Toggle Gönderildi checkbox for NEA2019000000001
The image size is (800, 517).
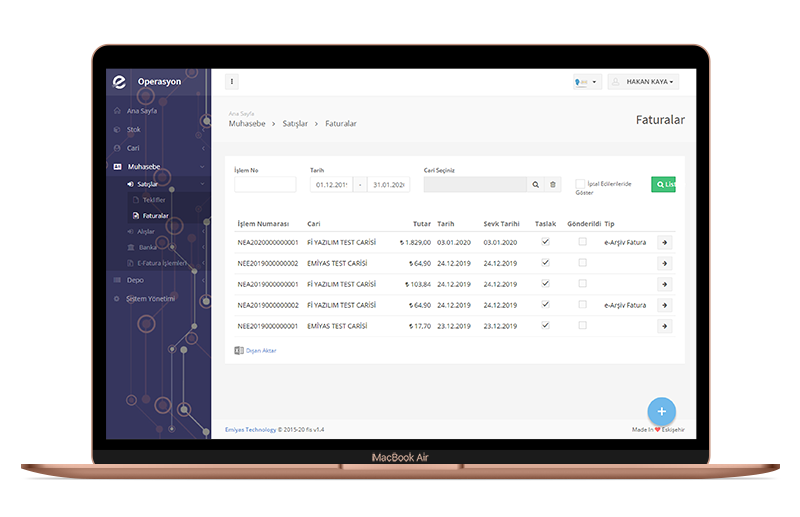(x=583, y=284)
